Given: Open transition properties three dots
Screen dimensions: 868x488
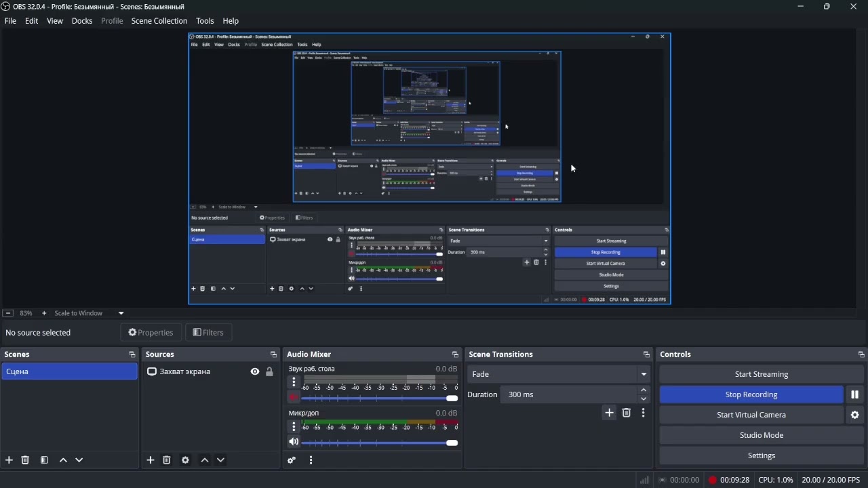Looking at the screenshot, I should pos(644,413).
